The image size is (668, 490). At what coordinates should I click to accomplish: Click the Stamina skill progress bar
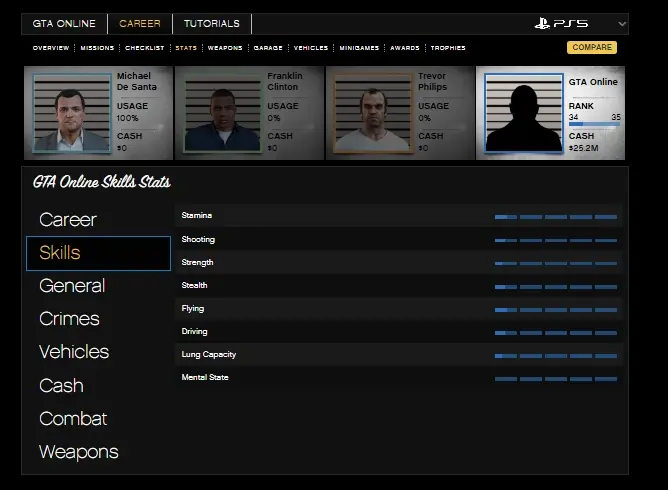pyautogui.click(x=555, y=216)
